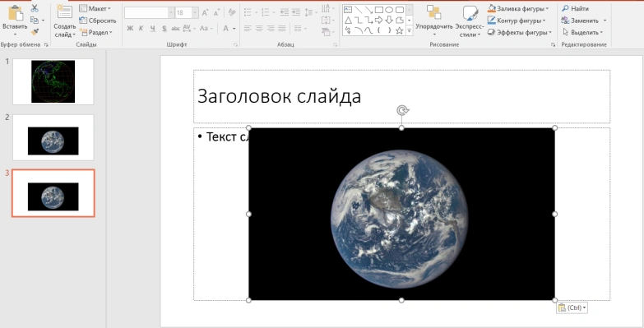
Task: Click the rotation handle above the image
Action: click(x=402, y=110)
